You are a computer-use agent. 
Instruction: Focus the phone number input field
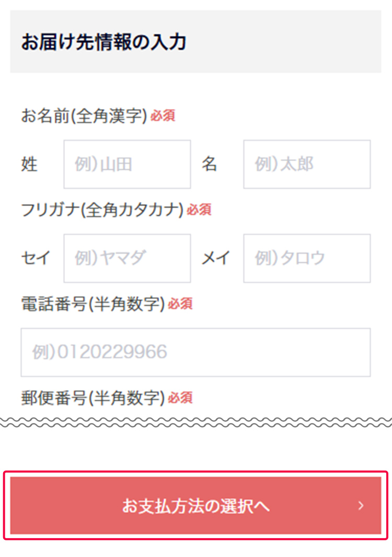pyautogui.click(x=196, y=352)
